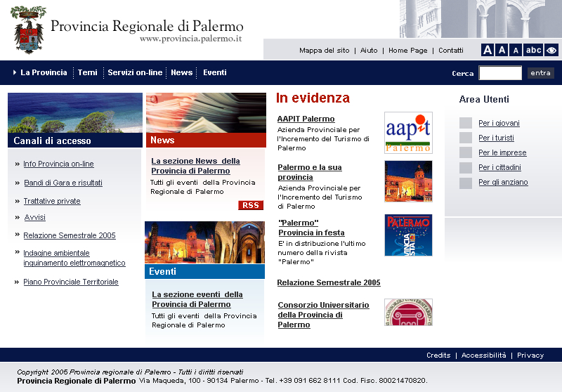Click the gray square beside 'Per gli anziano'
This screenshot has height=392, width=562.
pyautogui.click(x=466, y=183)
